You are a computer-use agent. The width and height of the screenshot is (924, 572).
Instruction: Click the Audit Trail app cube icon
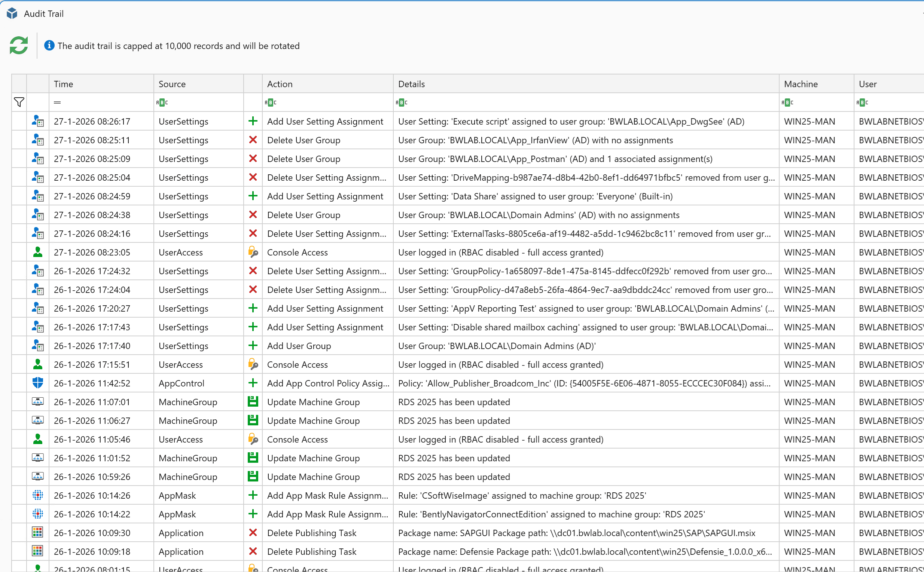tap(12, 13)
